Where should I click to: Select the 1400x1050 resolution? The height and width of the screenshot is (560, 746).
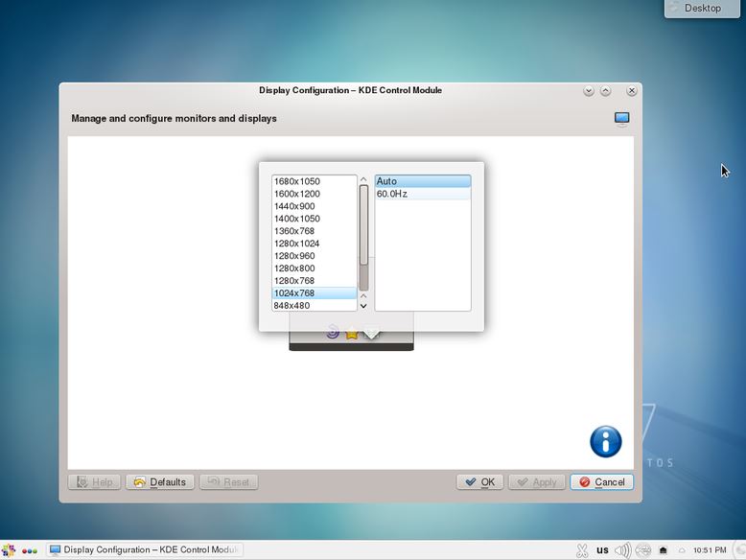[314, 219]
